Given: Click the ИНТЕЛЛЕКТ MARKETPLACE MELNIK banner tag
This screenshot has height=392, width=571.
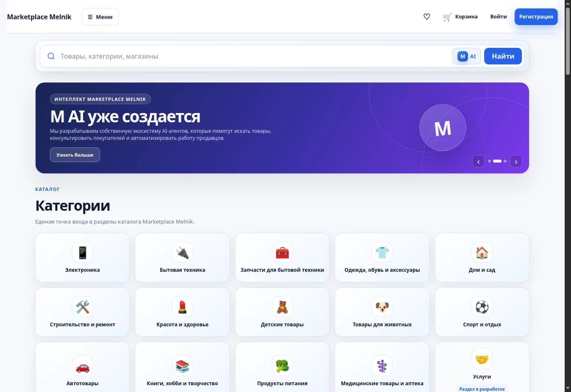Looking at the screenshot, I should tap(100, 99).
